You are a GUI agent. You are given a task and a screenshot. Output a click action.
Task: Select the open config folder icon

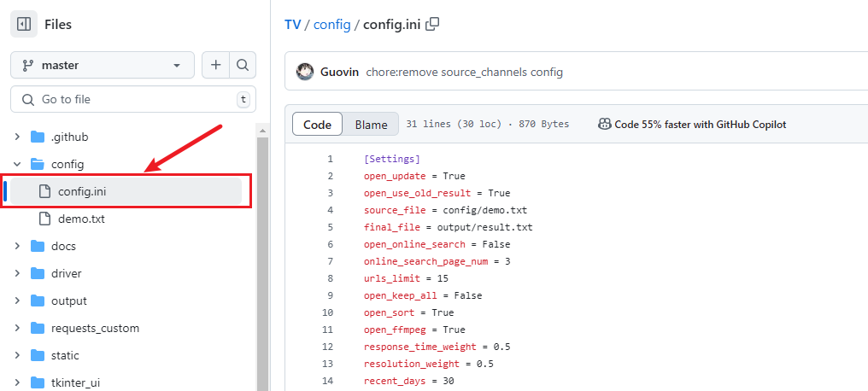(37, 164)
